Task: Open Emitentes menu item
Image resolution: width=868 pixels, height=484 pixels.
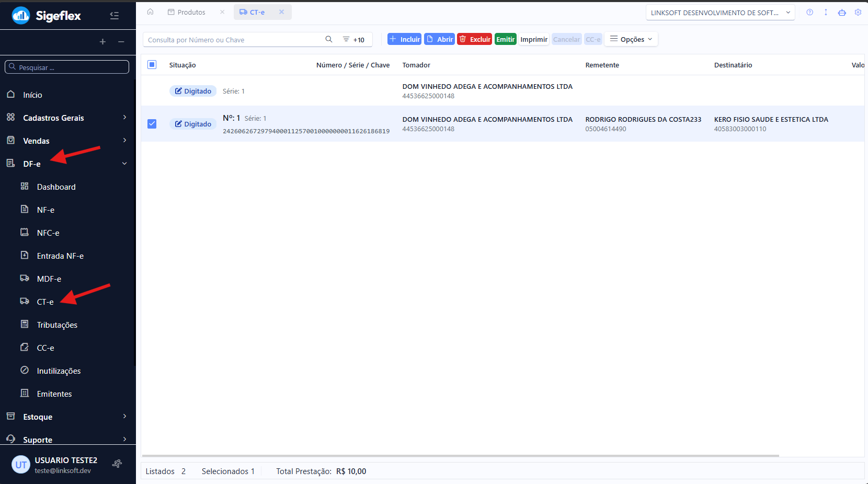Action: pos(54,394)
